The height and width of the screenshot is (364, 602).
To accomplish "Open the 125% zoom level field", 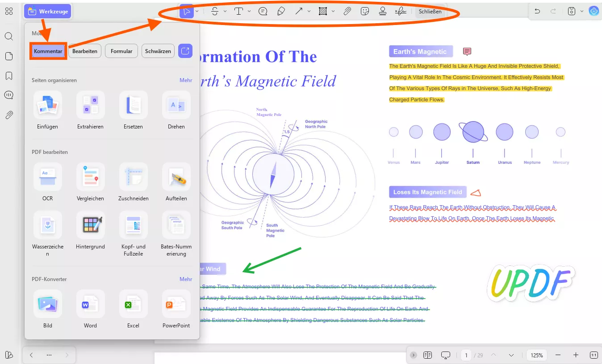I will 537,355.
